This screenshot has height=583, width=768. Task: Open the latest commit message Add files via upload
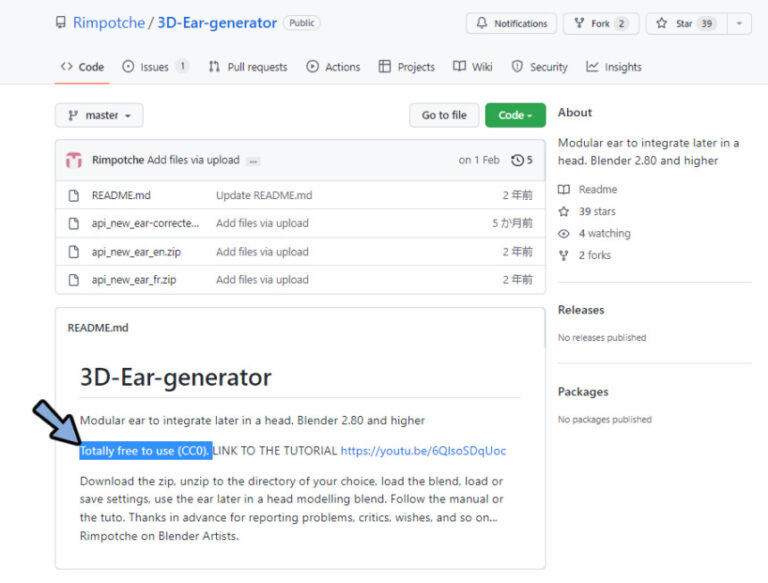pyautogui.click(x=193, y=160)
